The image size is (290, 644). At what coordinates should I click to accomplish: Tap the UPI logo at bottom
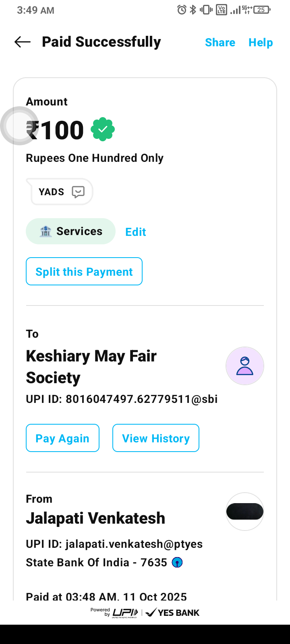pyautogui.click(x=125, y=613)
